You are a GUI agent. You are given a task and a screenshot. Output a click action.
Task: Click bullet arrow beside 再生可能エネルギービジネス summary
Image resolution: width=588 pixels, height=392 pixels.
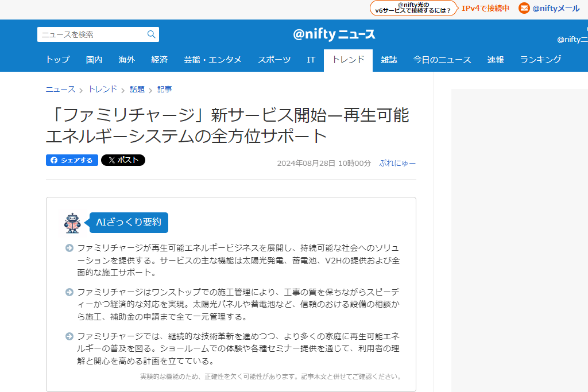[69, 248]
